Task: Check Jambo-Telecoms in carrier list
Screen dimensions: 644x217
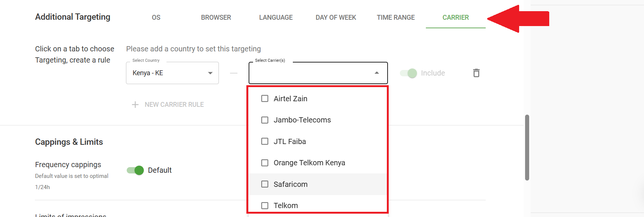Action: [265, 120]
